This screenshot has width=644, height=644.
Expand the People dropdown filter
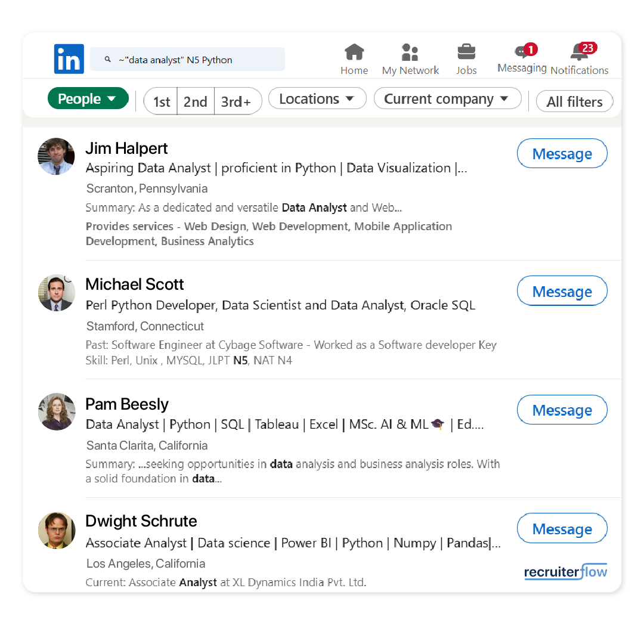tap(88, 99)
